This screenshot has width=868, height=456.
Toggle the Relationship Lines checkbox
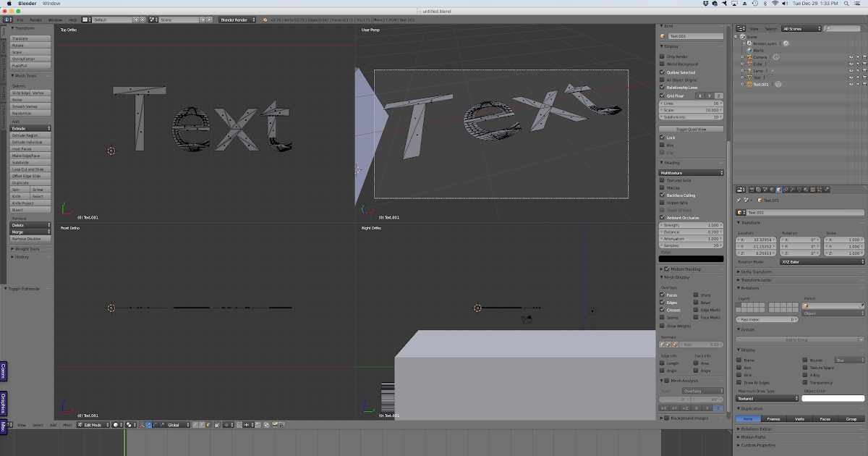click(662, 88)
